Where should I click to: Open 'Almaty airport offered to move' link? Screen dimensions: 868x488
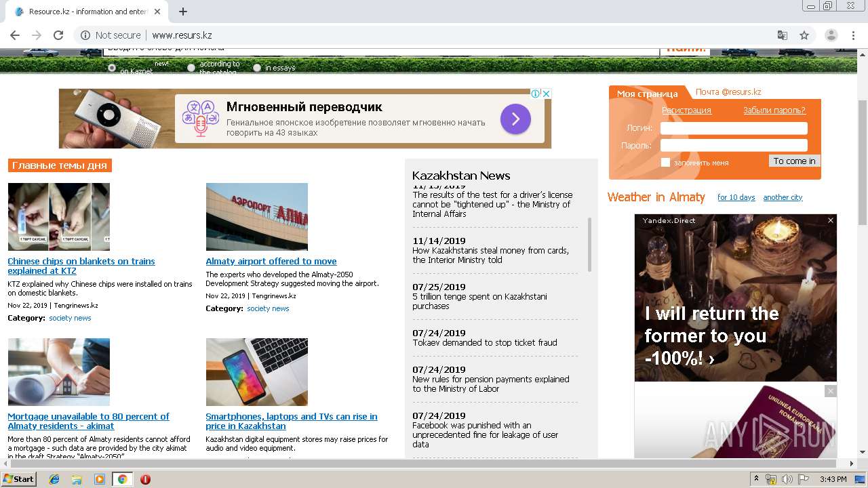(271, 261)
